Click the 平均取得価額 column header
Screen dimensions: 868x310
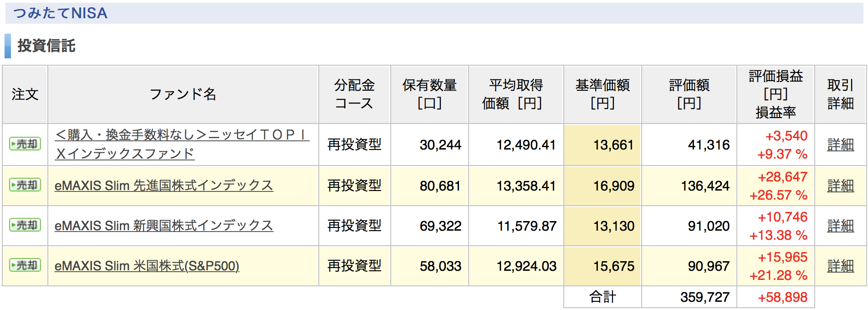516,94
